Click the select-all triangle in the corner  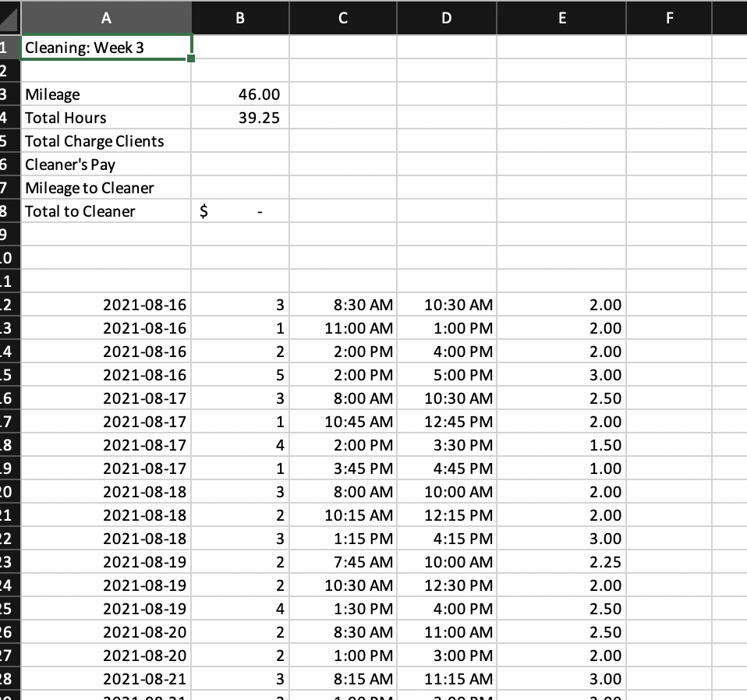[9, 18]
